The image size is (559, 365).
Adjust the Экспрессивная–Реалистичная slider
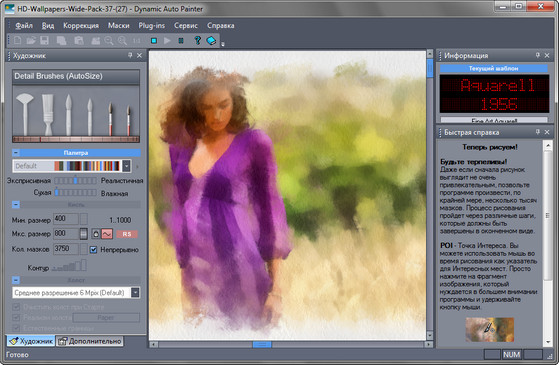pos(75,181)
